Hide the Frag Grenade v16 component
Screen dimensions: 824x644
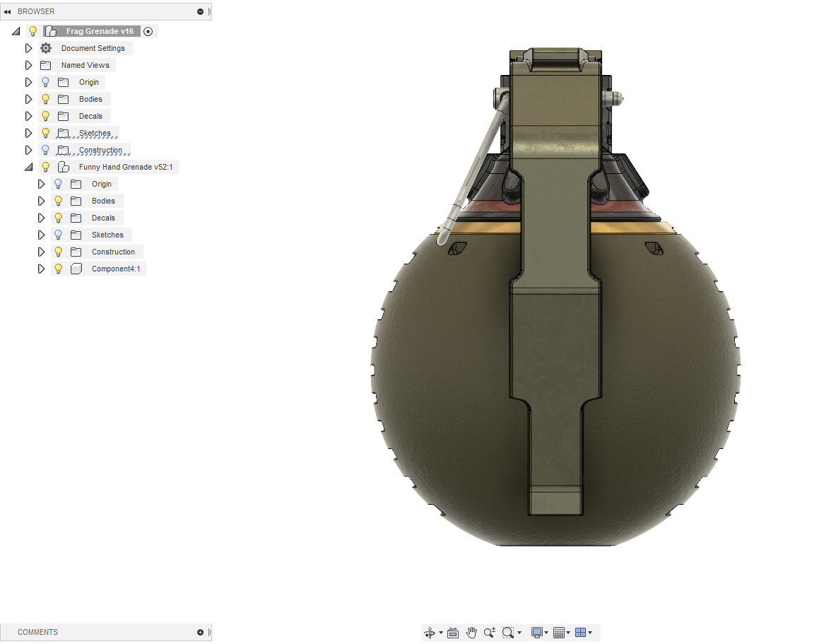[x=33, y=31]
